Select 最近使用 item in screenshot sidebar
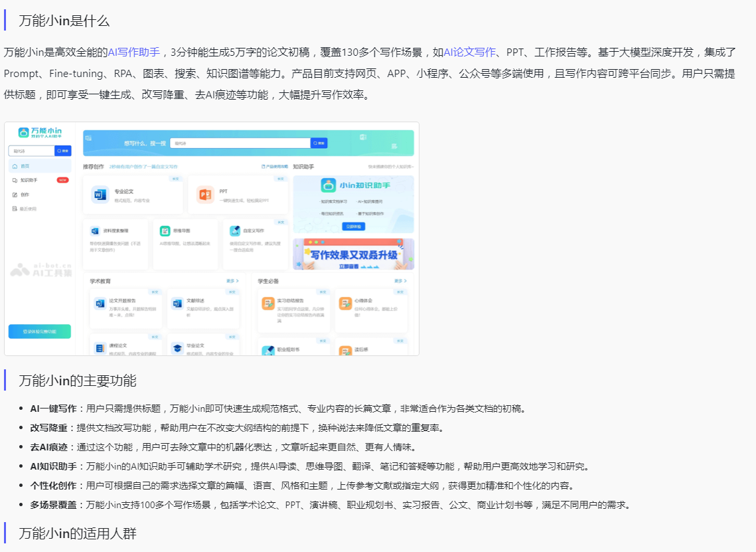Screen dimensions: 756x552 click(40, 209)
